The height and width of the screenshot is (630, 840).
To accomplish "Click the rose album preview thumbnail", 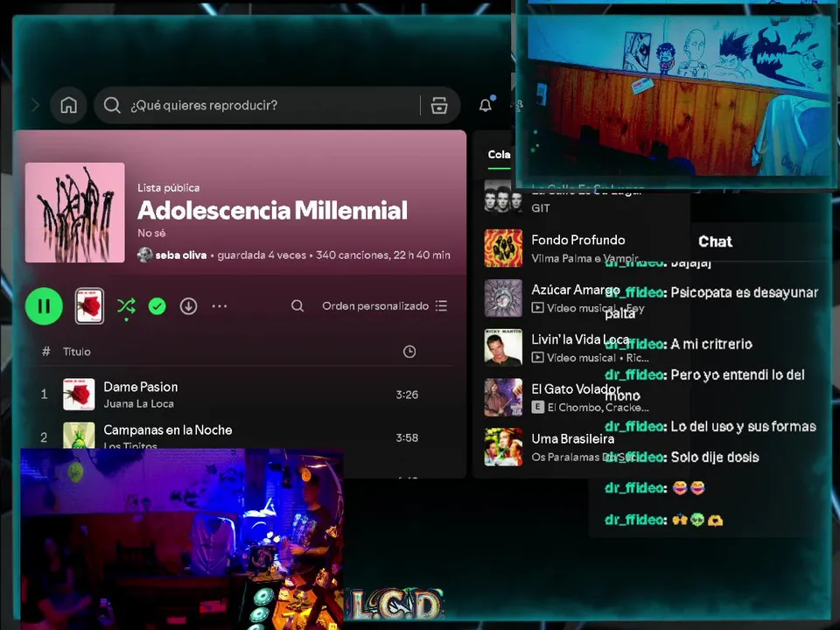I will click(x=89, y=306).
